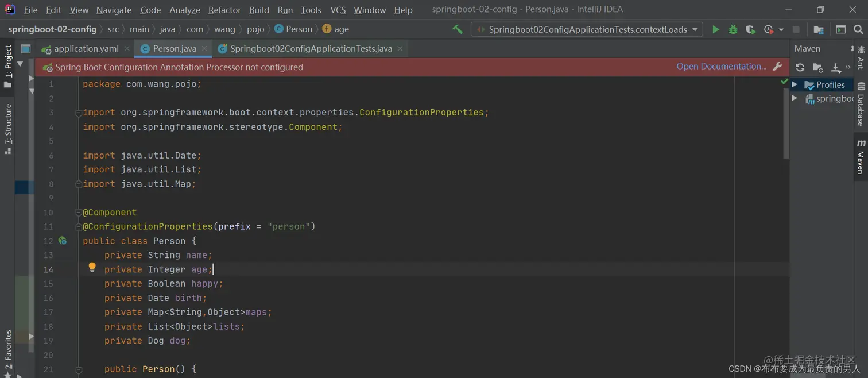This screenshot has width=868, height=378.
Task: Open the 7: Structure tool window tab
Action: coord(7,129)
